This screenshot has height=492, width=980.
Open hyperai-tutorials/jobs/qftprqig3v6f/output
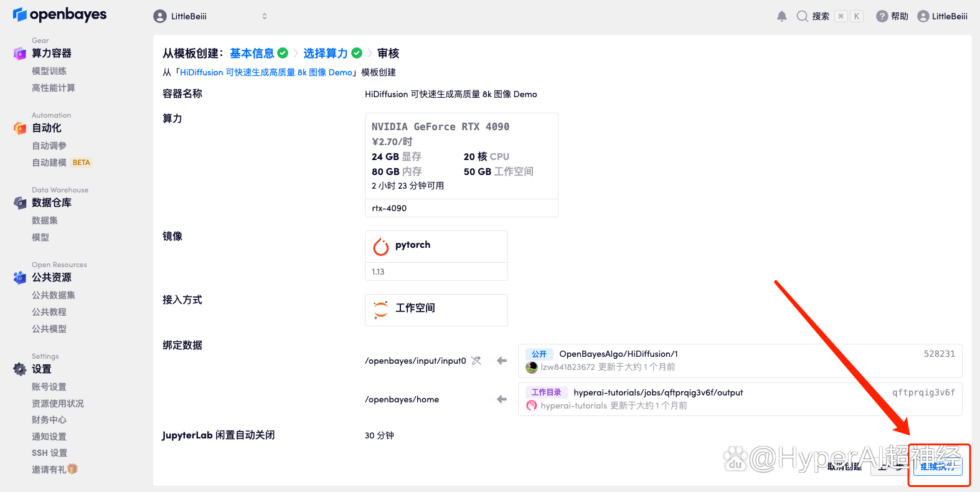[x=658, y=392]
